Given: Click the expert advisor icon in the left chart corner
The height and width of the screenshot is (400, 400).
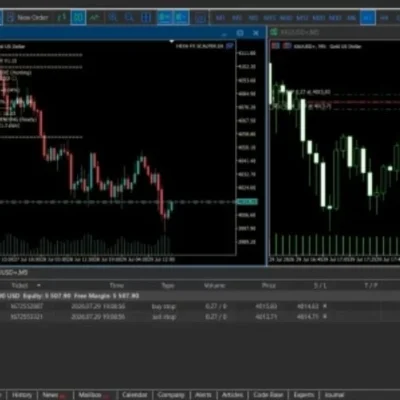Looking at the screenshot, I should (230, 46).
